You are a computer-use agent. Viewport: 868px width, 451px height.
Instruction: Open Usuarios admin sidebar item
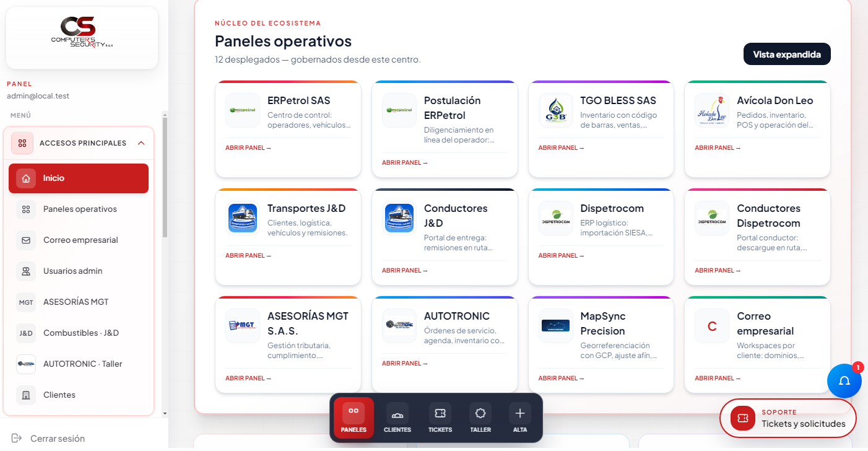(79, 271)
